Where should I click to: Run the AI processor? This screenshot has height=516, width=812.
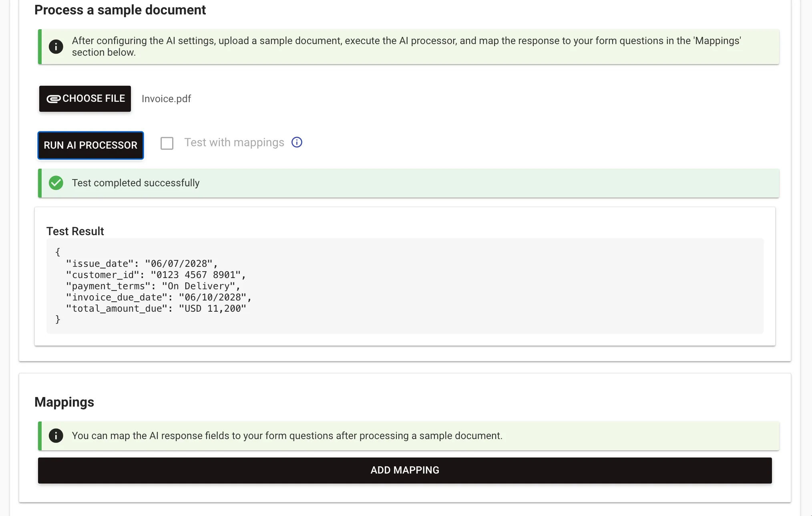click(x=90, y=145)
